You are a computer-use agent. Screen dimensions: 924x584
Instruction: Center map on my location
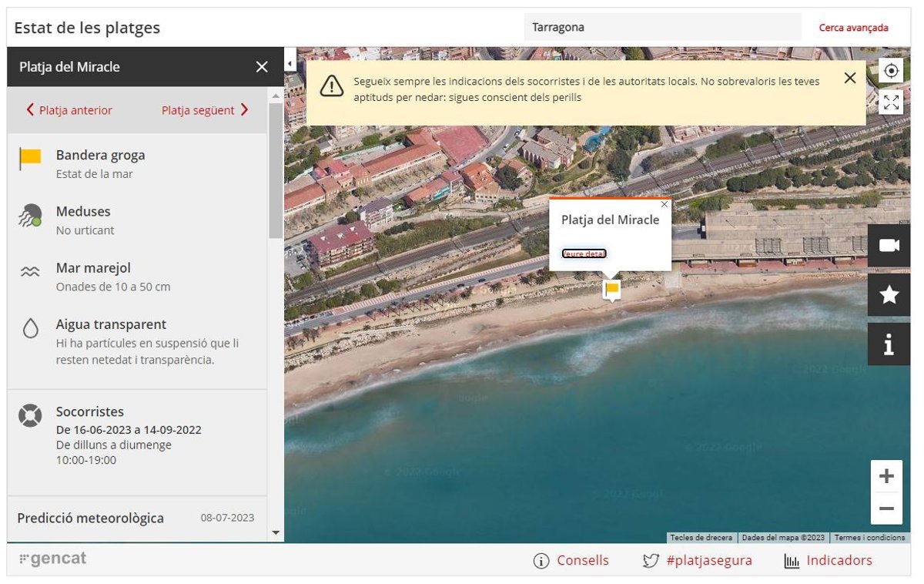pyautogui.click(x=891, y=71)
